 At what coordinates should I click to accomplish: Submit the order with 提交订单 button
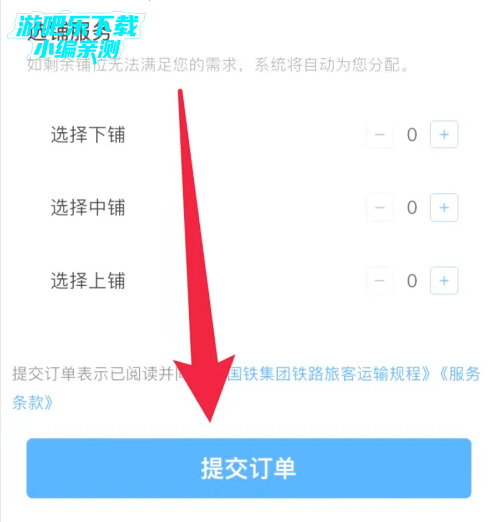[x=249, y=468]
